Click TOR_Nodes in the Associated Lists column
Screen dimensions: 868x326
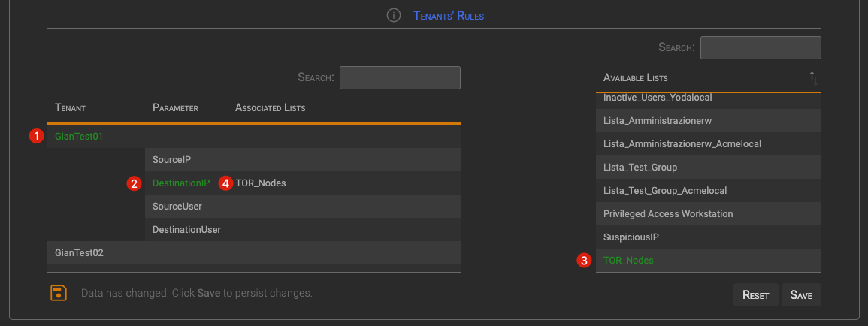tap(261, 183)
